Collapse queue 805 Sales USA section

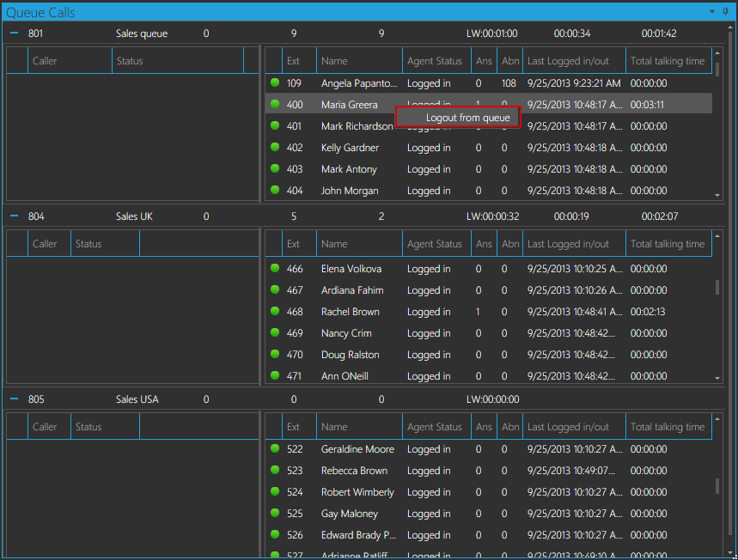[14, 399]
